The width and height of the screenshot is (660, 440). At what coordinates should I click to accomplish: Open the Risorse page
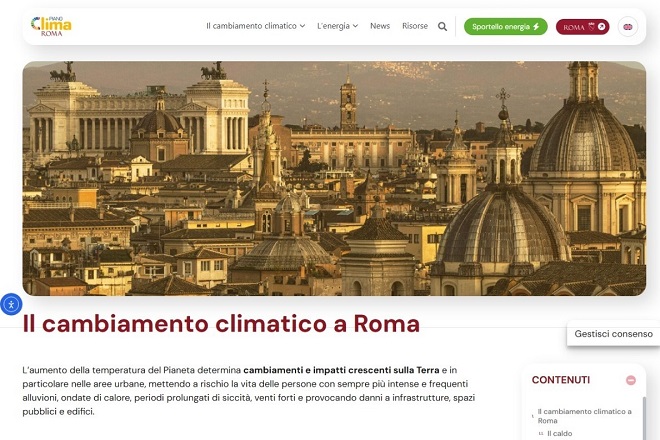(x=415, y=26)
